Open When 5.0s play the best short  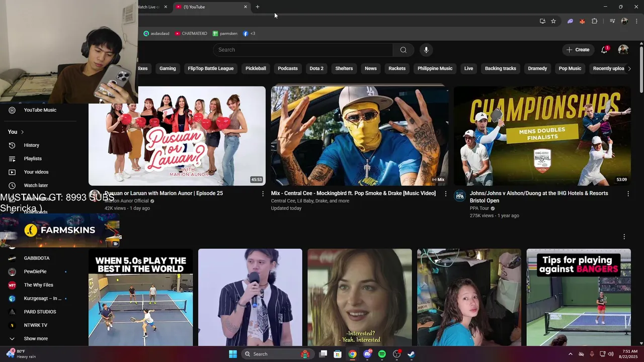140,297
